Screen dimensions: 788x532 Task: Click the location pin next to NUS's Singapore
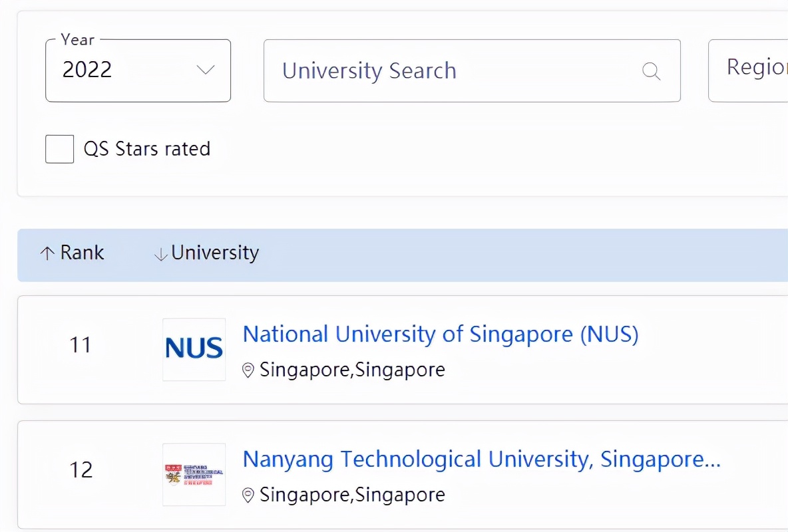tap(249, 370)
